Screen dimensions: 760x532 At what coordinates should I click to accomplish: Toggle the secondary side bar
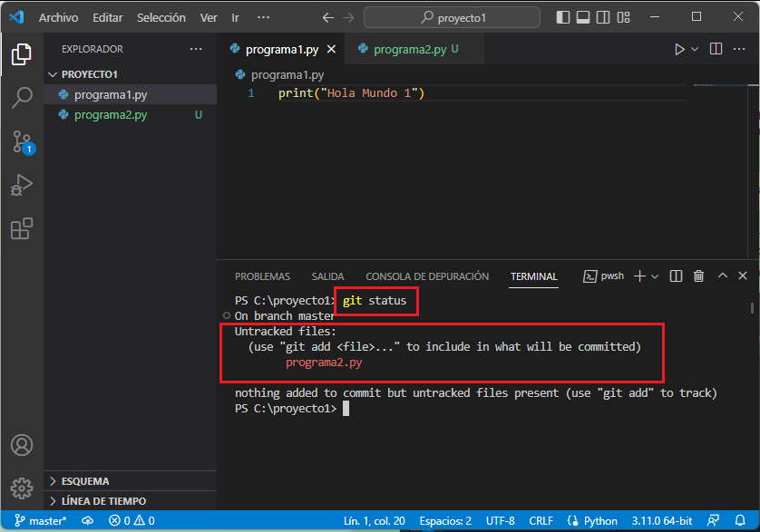coord(603,17)
